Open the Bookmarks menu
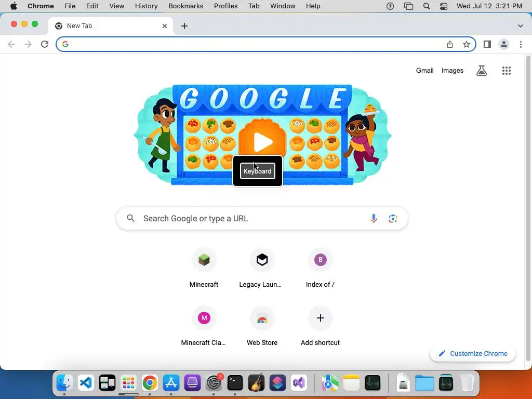 click(185, 6)
